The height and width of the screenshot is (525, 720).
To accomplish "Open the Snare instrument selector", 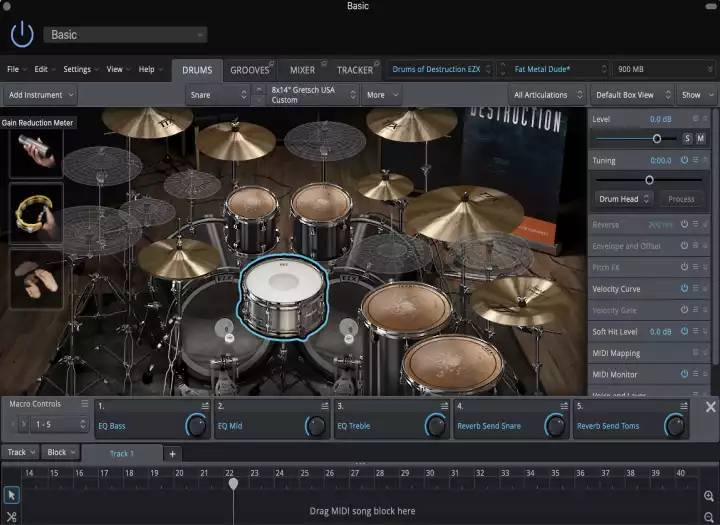I will [x=218, y=95].
